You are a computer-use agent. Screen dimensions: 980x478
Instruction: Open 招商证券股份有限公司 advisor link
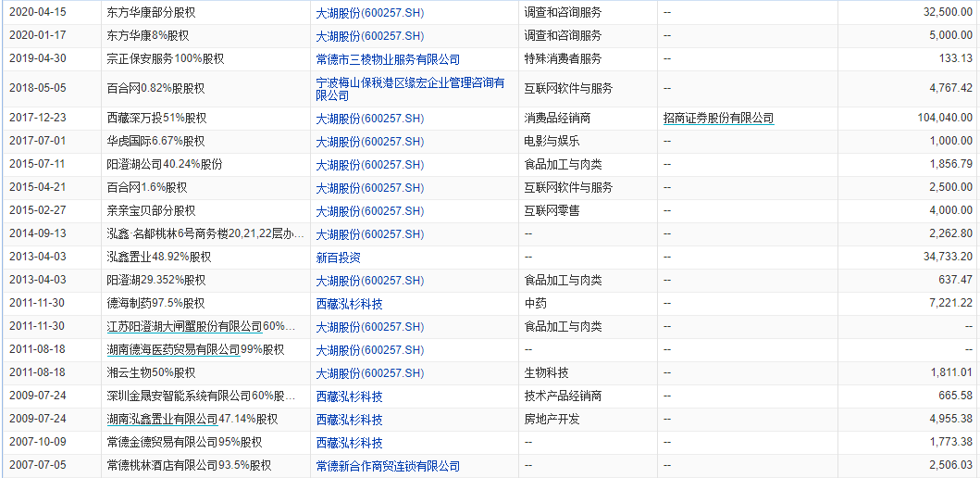coord(719,118)
